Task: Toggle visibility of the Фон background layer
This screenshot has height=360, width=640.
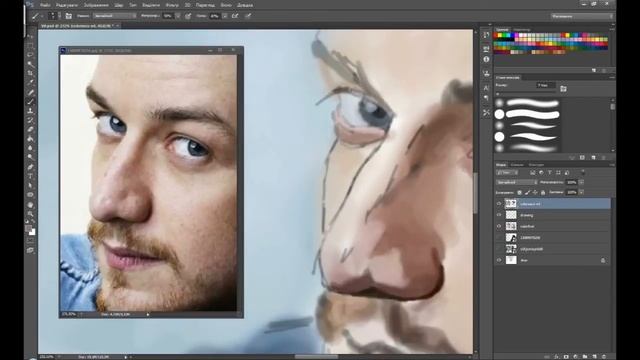Action: coord(499,260)
